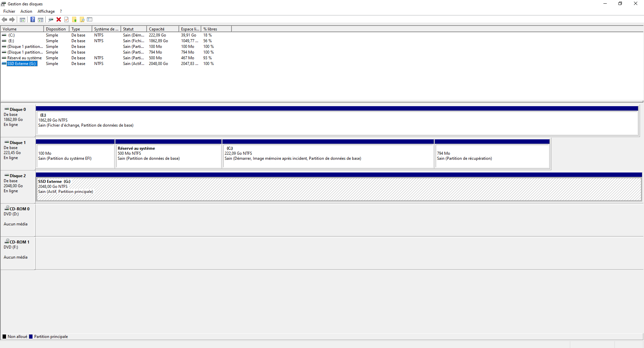This screenshot has width=644, height=348.
Task: Sort by the Capacité column header
Action: 163,29
